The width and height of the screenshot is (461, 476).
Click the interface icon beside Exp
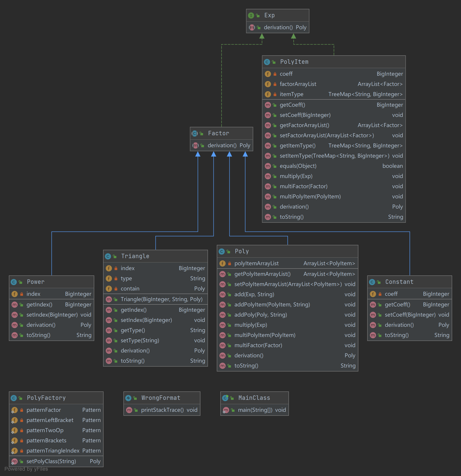point(251,15)
